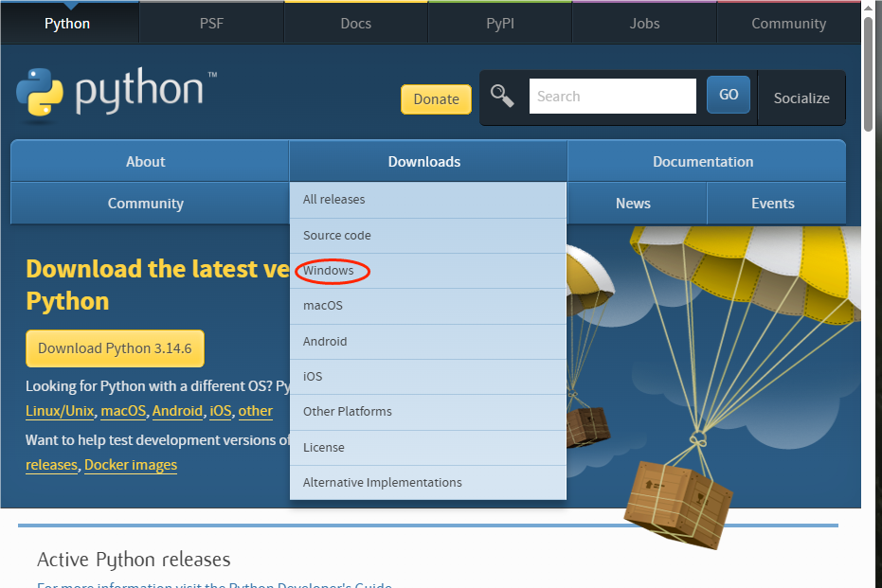Screen dimensions: 882x588
Task: Follow the 'other' platforms link
Action: click(256, 411)
